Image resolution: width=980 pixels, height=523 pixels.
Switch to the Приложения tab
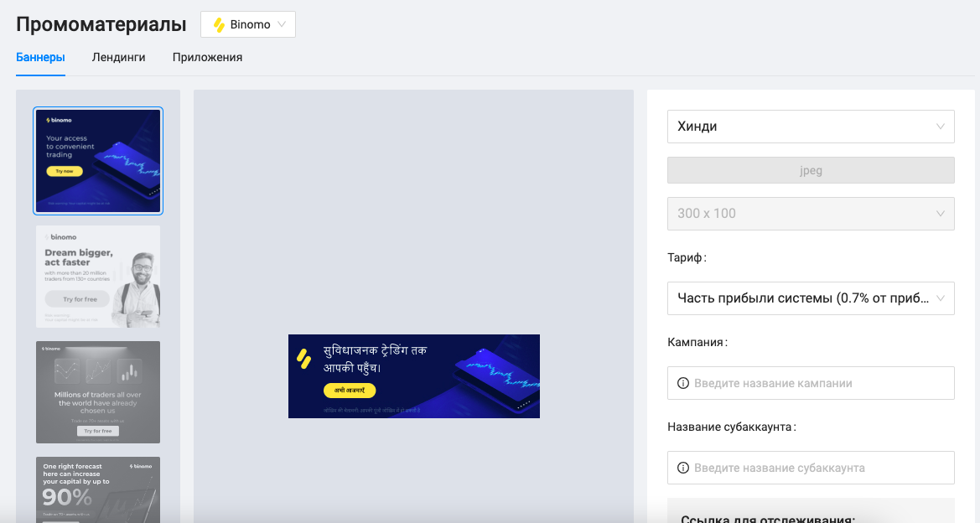tap(208, 58)
